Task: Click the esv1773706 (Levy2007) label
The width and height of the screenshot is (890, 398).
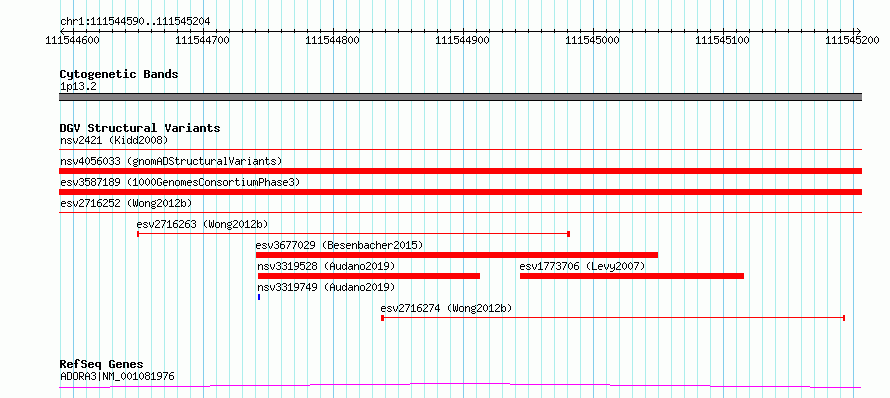Action: pyautogui.click(x=582, y=266)
